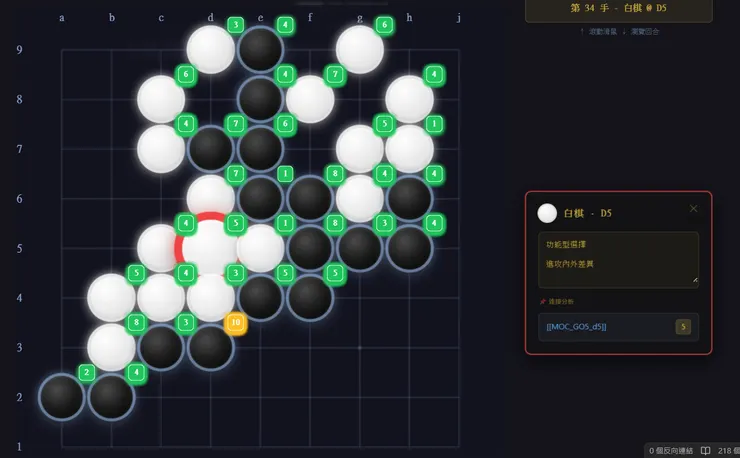Click the 5 count badge beside MOC_GO5_d5
740x458 pixels.
point(683,327)
